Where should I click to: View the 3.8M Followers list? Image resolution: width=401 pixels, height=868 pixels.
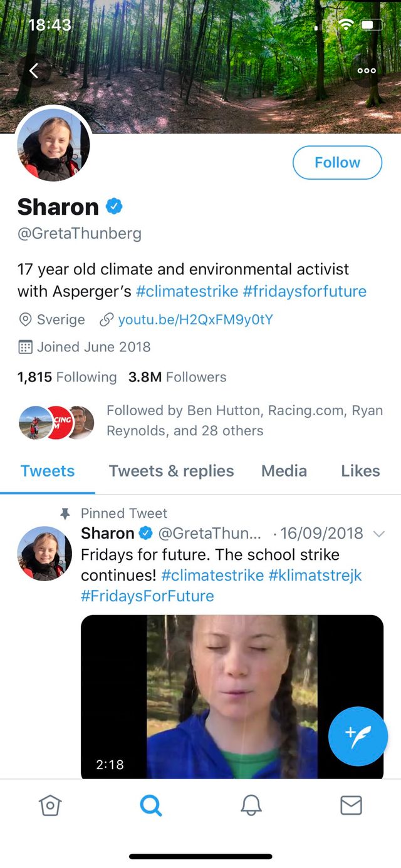[177, 377]
